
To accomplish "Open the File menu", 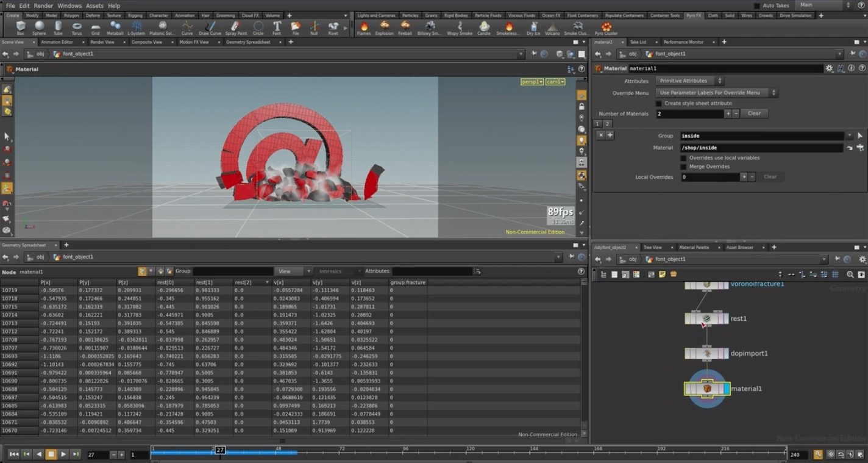I will [x=10, y=5].
